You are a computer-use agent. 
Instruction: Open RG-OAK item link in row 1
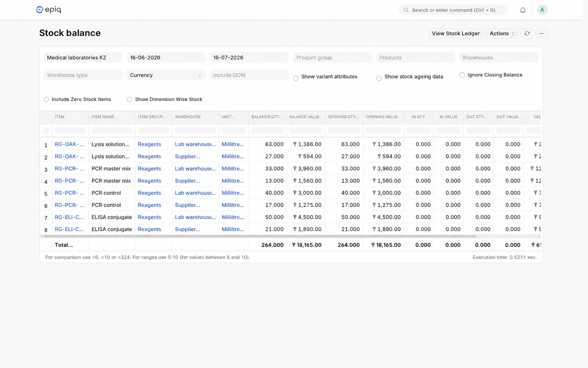(69, 144)
